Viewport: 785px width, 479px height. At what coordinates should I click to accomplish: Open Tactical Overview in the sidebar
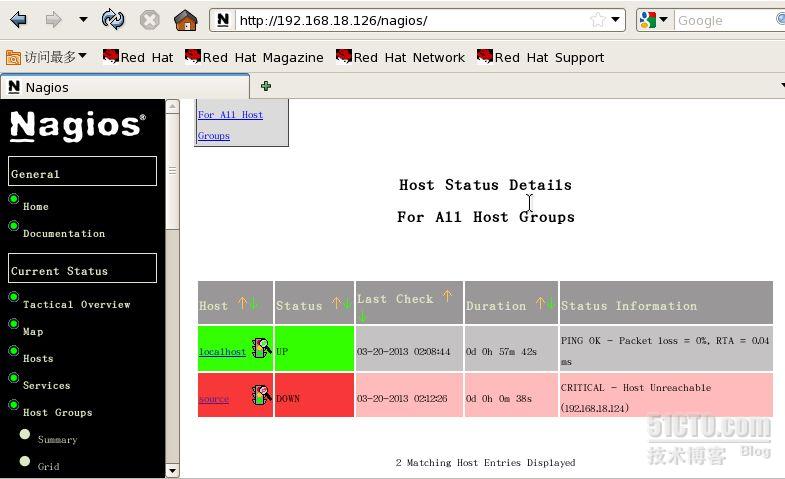pos(77,304)
